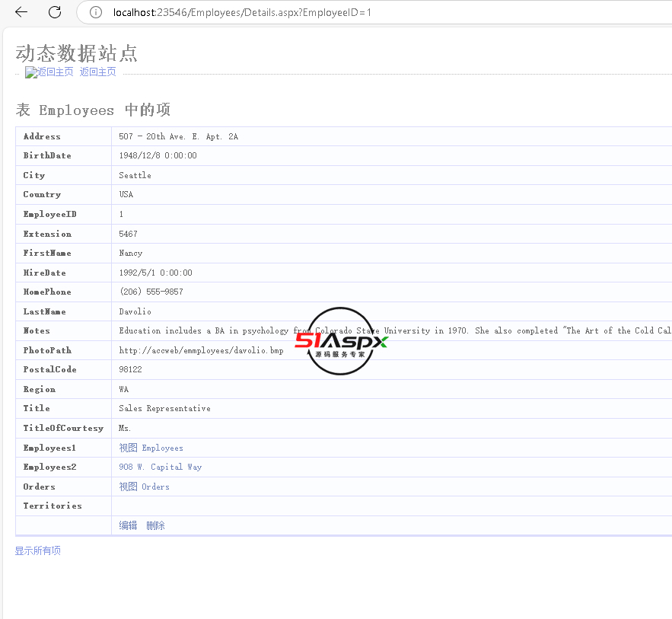View site information icon in address bar

click(x=96, y=12)
